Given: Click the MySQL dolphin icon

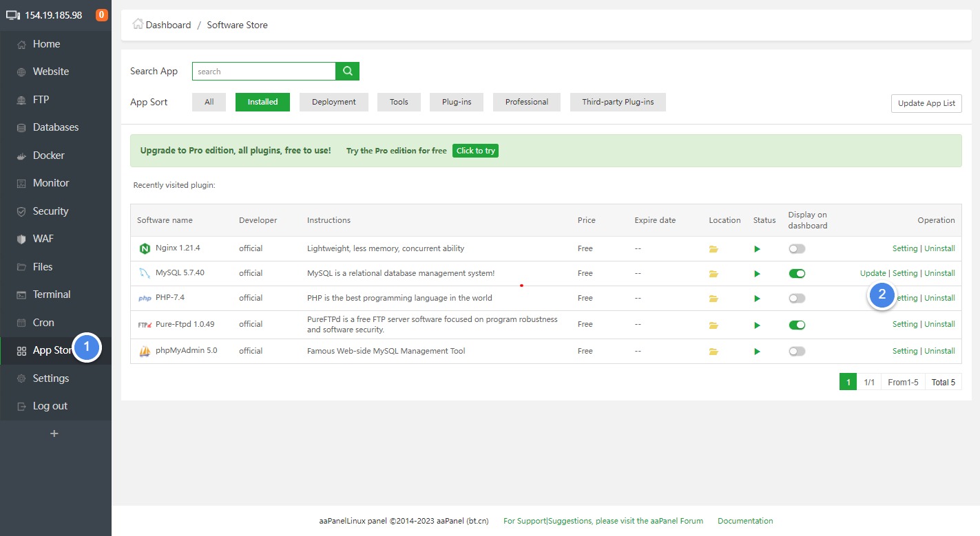Looking at the screenshot, I should [145, 273].
